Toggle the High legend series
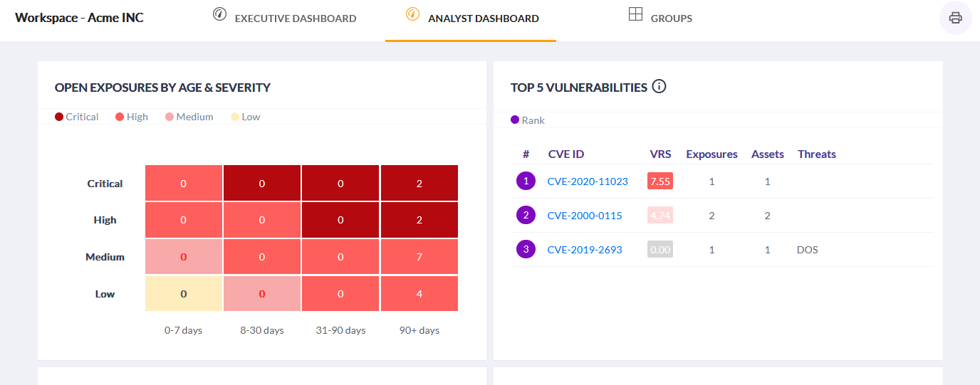This screenshot has height=385, width=980. click(x=132, y=117)
